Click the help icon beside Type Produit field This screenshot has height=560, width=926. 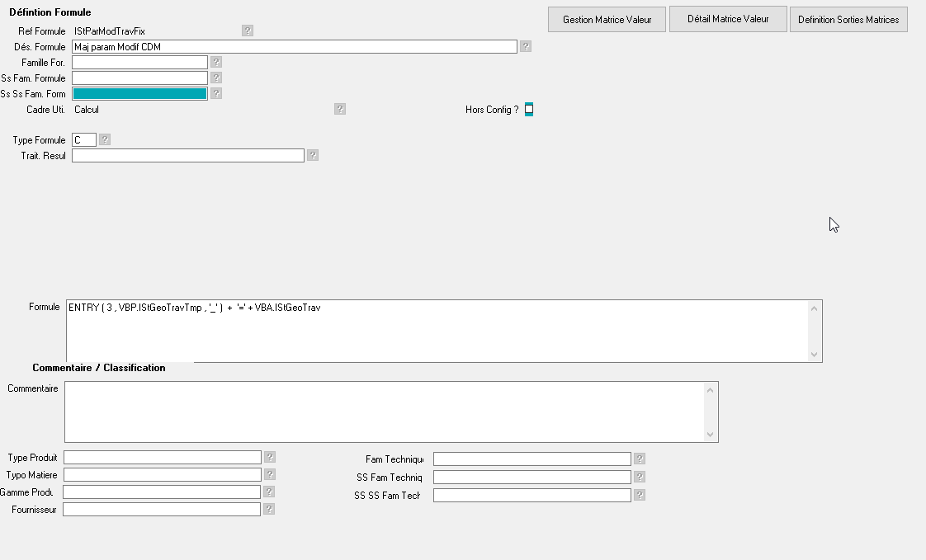pyautogui.click(x=270, y=457)
